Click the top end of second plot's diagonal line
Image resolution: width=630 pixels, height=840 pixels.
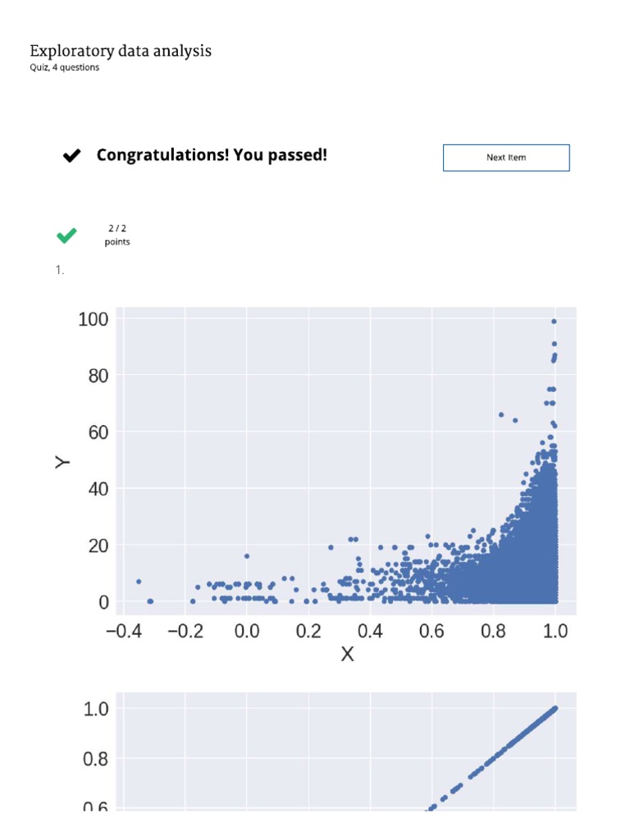(555, 709)
